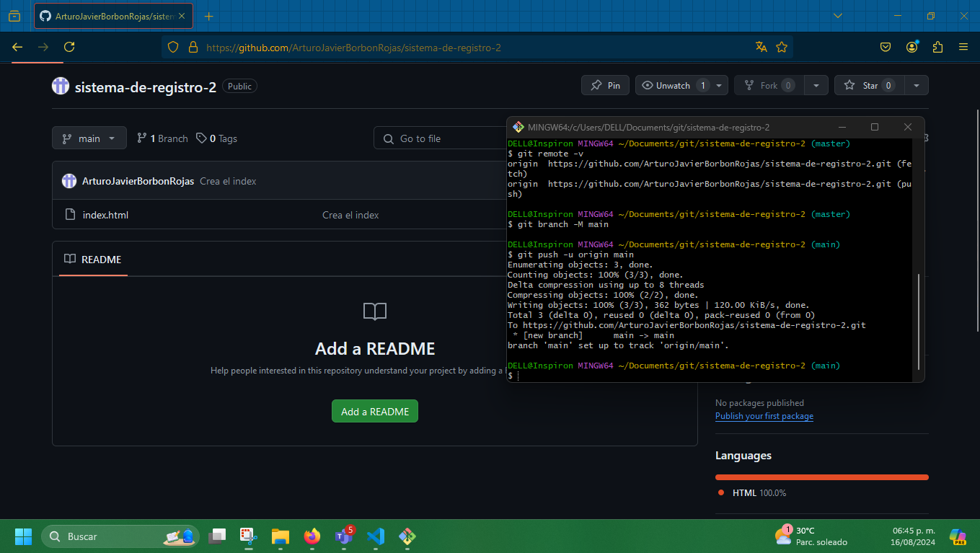Open the 1 Branch link
The width and height of the screenshot is (980, 553).
(162, 138)
